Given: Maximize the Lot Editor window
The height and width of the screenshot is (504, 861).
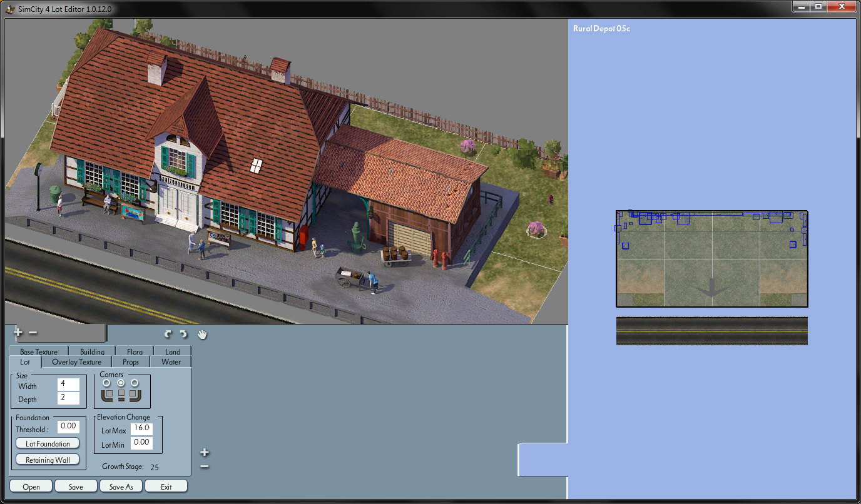Looking at the screenshot, I should coord(818,6).
